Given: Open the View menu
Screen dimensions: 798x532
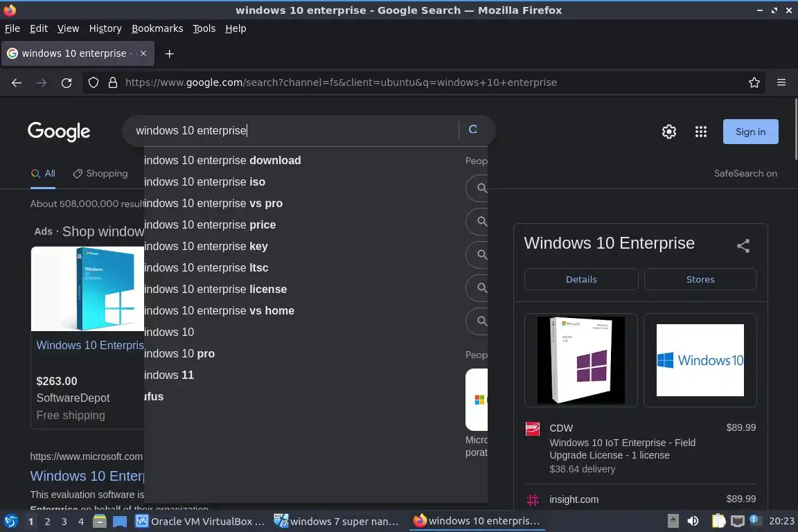Looking at the screenshot, I should (x=68, y=28).
